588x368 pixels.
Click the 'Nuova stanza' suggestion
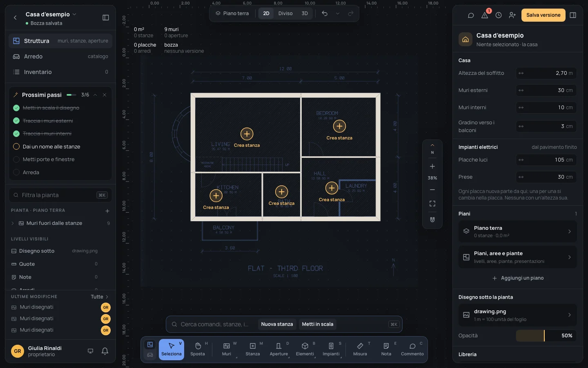(277, 324)
